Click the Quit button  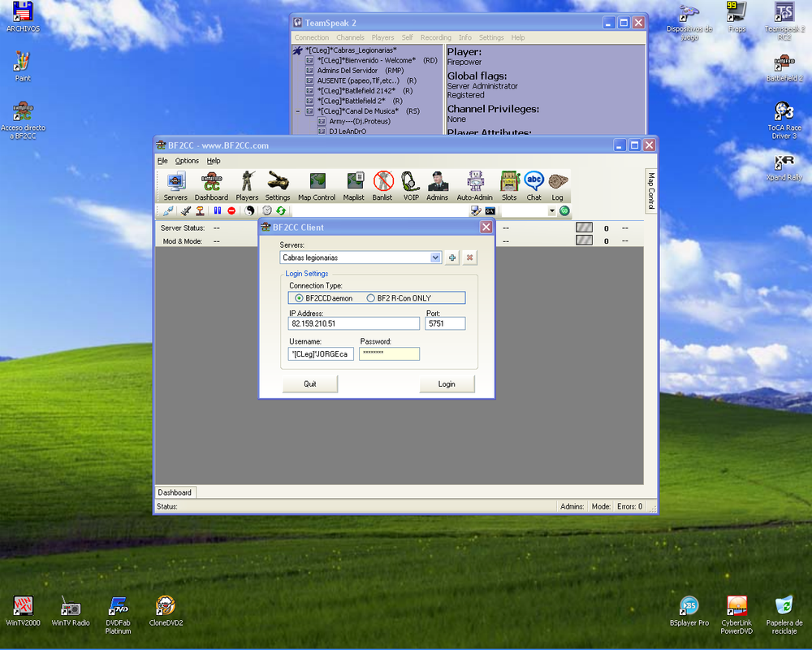click(310, 384)
